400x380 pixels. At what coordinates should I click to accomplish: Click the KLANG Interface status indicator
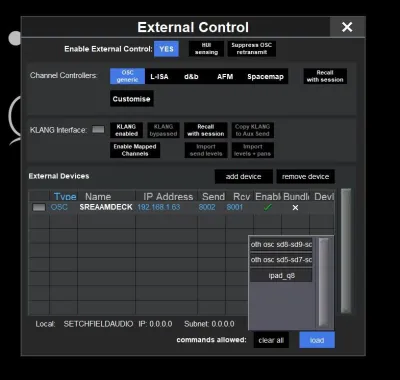tap(98, 129)
